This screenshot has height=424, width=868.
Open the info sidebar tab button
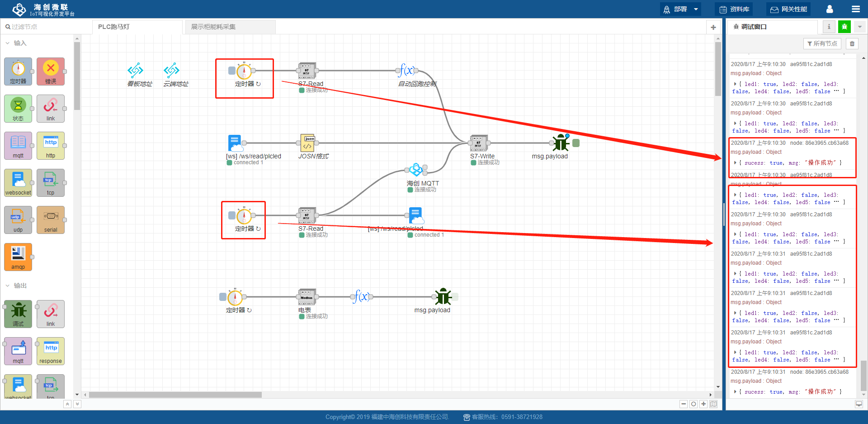pos(829,27)
